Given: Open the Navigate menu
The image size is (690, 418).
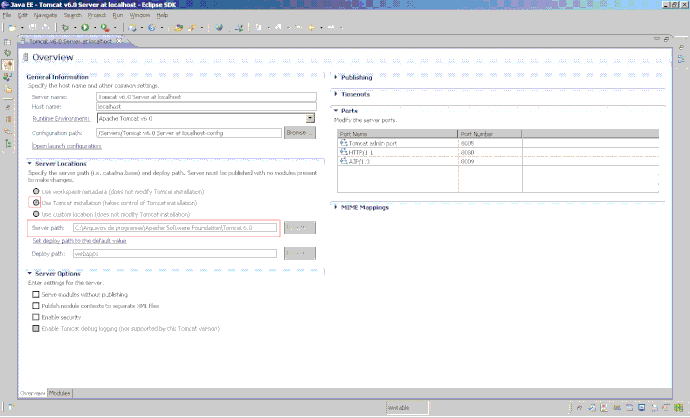Looking at the screenshot, I should coord(45,15).
